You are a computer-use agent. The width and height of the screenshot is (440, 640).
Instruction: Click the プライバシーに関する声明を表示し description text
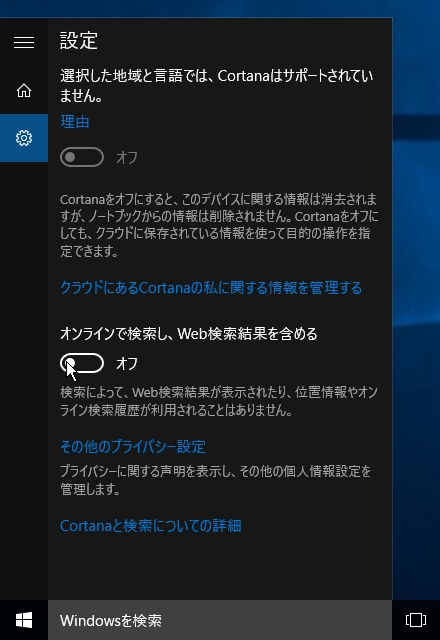(x=216, y=480)
